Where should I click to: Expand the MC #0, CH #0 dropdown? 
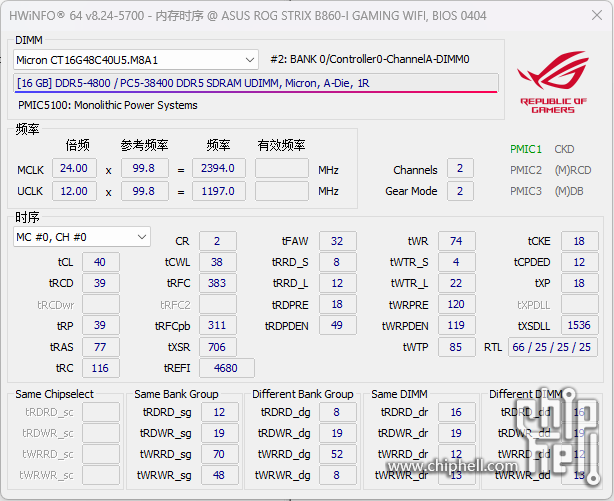point(81,237)
